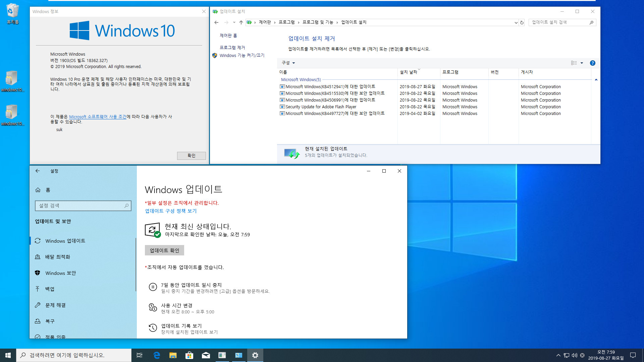644x362 pixels.
Task: Select the KB4515530 security update row
Action: click(x=435, y=94)
